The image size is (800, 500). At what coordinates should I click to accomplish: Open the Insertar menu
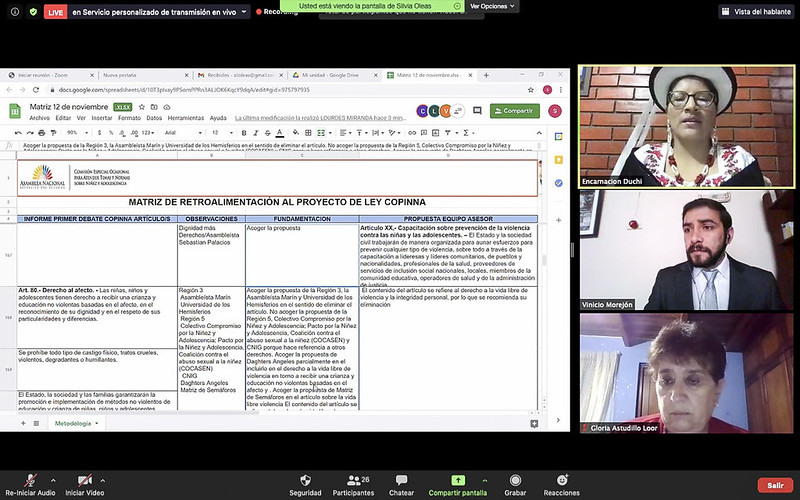pos(102,118)
